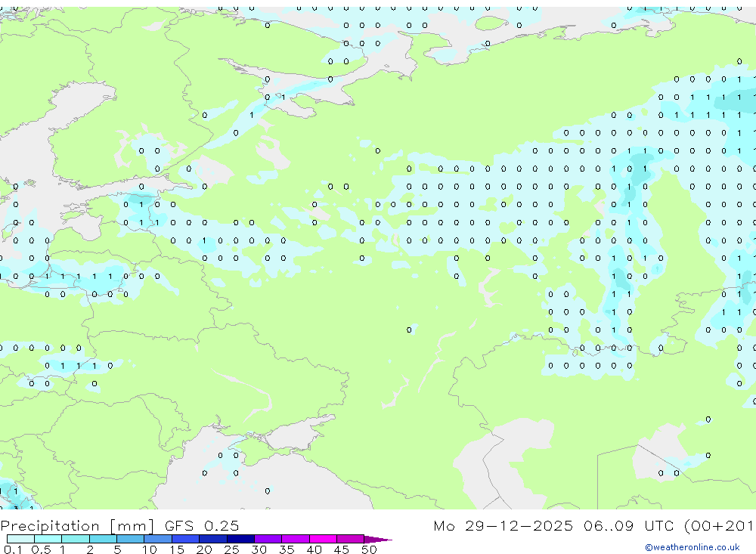Click the 'GFS 0.25' model label
Screen dimensions: 756x554
coord(202,525)
